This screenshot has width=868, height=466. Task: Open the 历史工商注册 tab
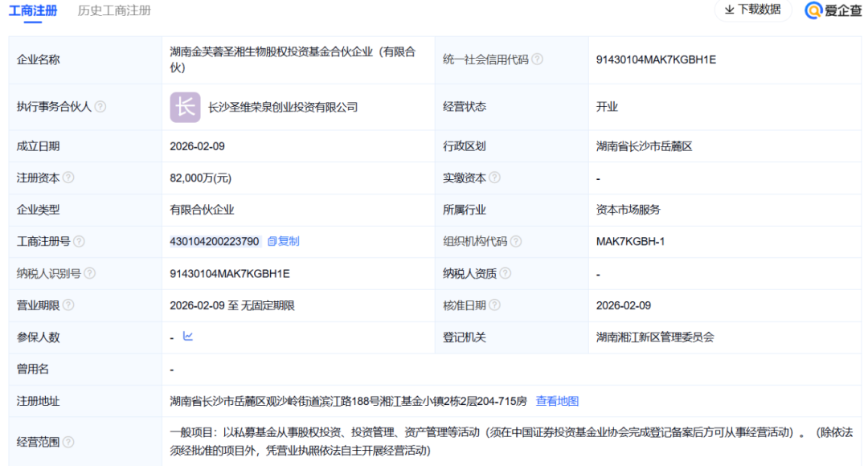point(114,10)
